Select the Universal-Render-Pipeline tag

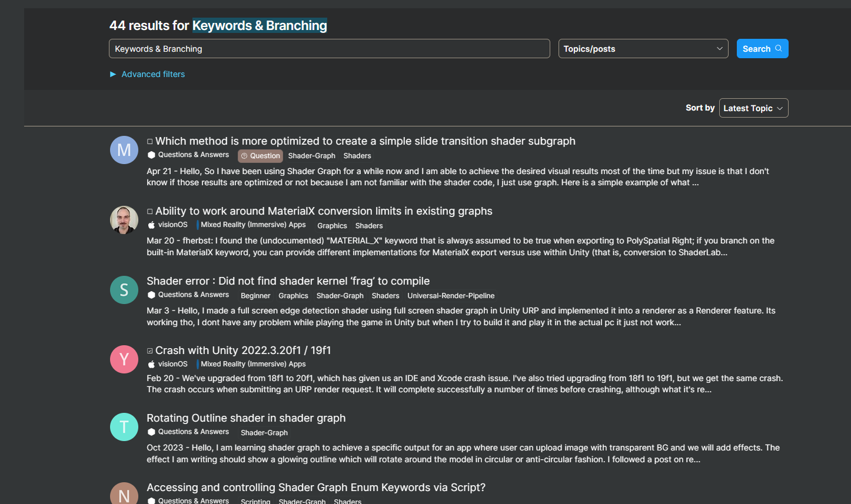tap(451, 296)
